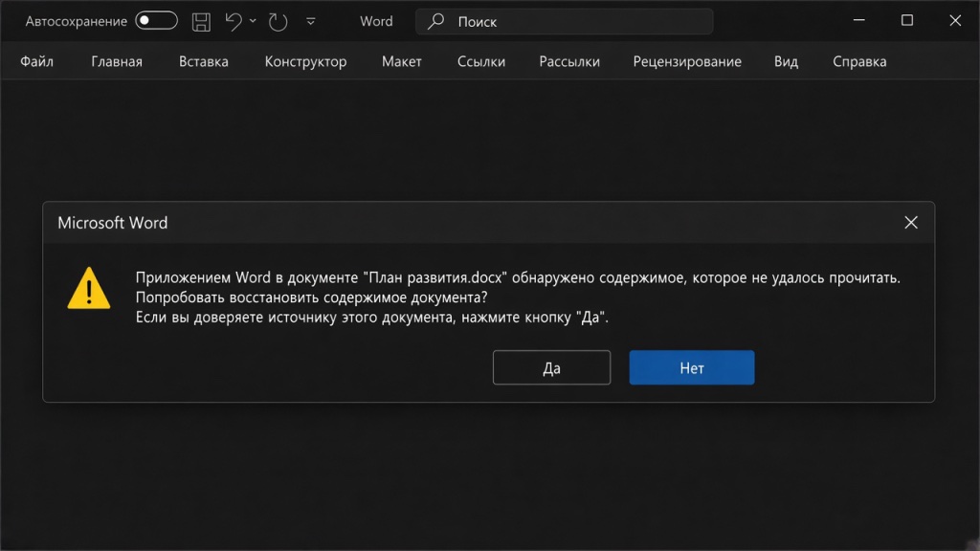Click the Redo circular arrow icon

278,22
